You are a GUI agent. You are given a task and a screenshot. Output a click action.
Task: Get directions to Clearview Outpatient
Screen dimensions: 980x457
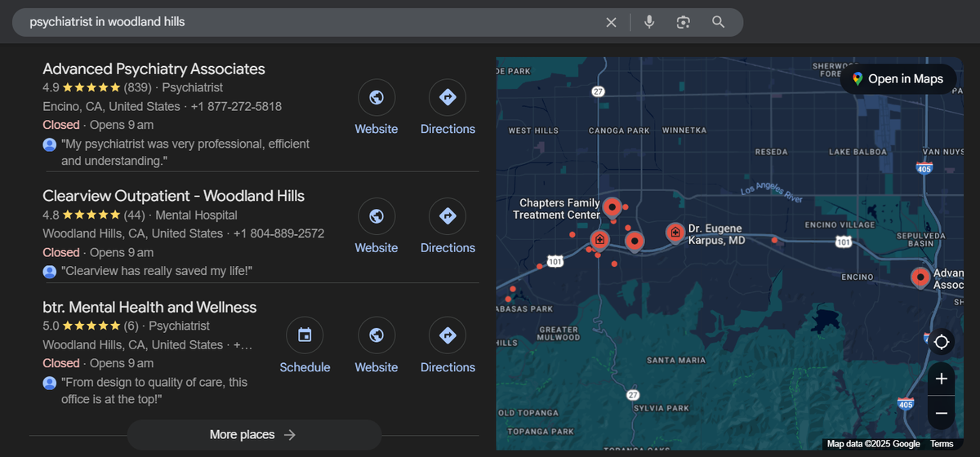click(x=448, y=217)
